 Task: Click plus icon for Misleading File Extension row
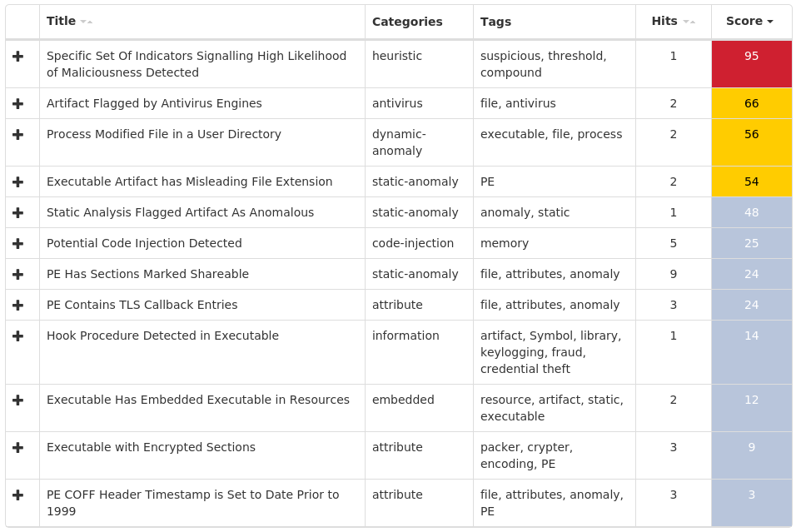pyautogui.click(x=17, y=181)
